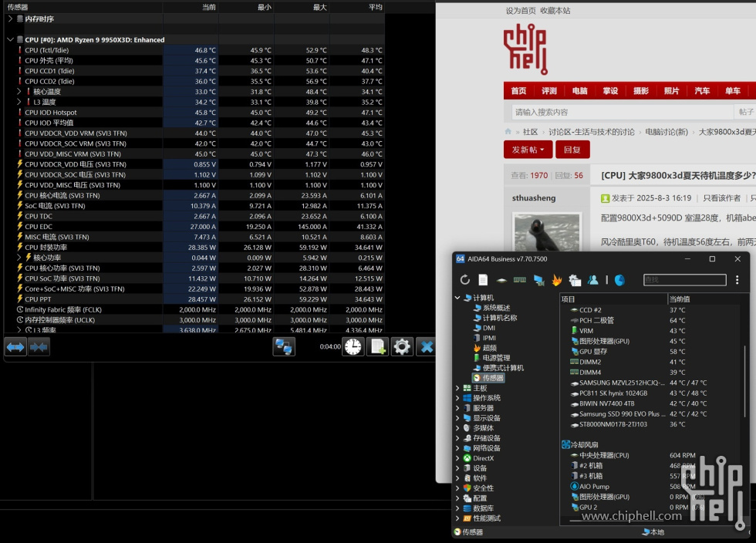
Task: Select CPU (Tctl/Tdie) sensor row
Action: tap(194, 50)
